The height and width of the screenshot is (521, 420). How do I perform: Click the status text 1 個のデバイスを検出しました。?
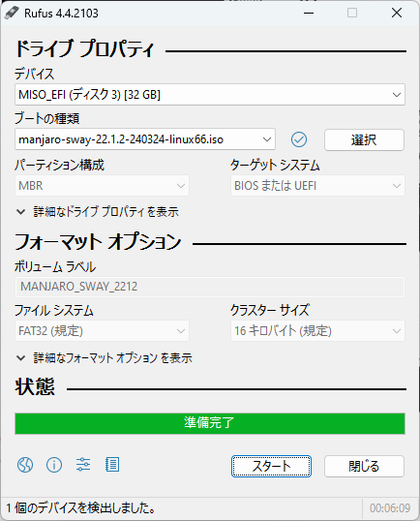tap(81, 507)
